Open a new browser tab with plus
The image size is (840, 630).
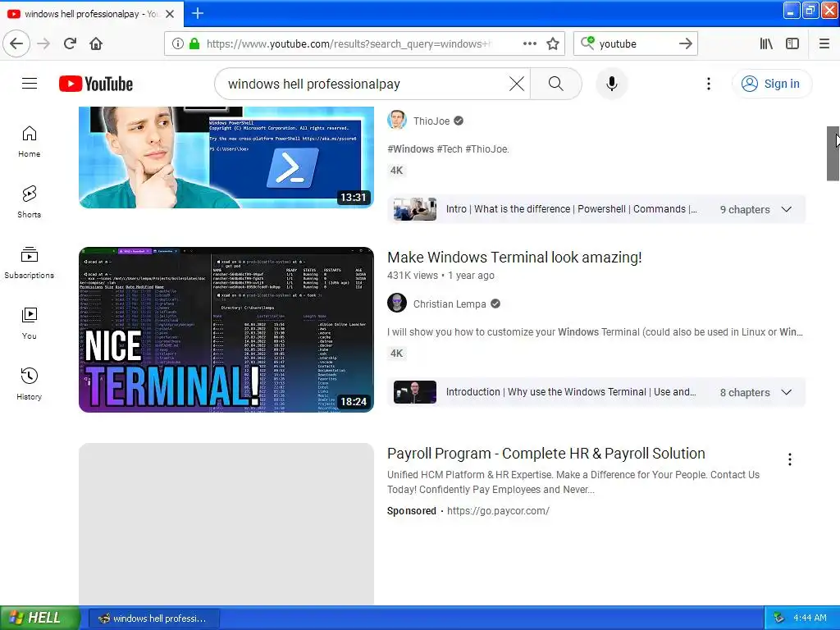(x=197, y=13)
